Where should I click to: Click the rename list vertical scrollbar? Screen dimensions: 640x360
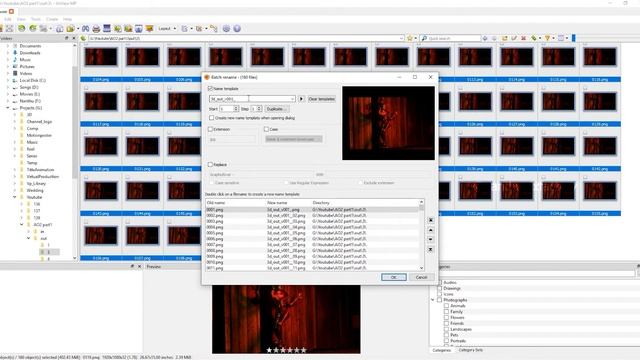pyautogui.click(x=422, y=235)
